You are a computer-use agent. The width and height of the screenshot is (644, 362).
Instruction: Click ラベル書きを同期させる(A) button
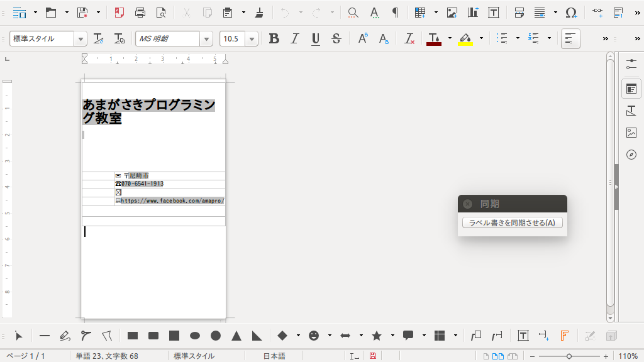(512, 223)
